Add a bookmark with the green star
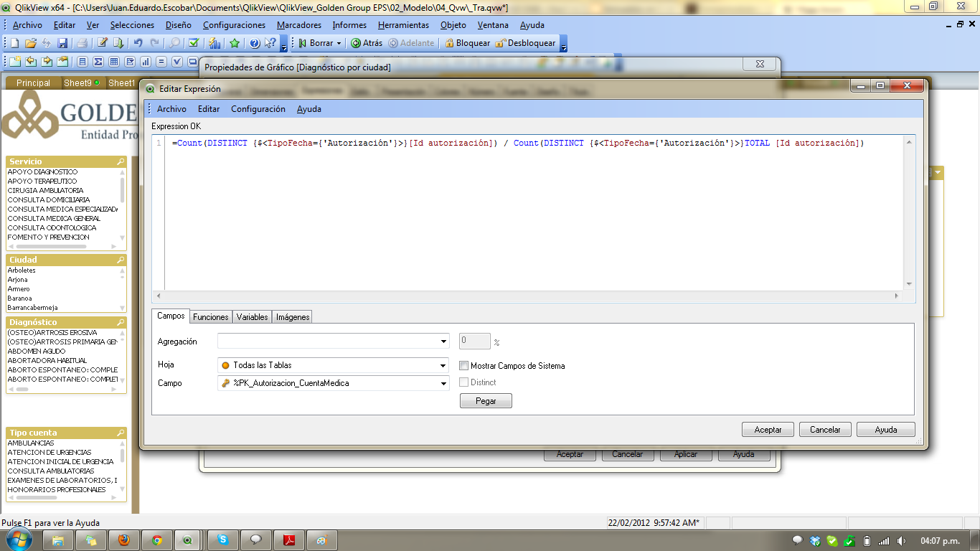The image size is (980, 551). point(235,43)
